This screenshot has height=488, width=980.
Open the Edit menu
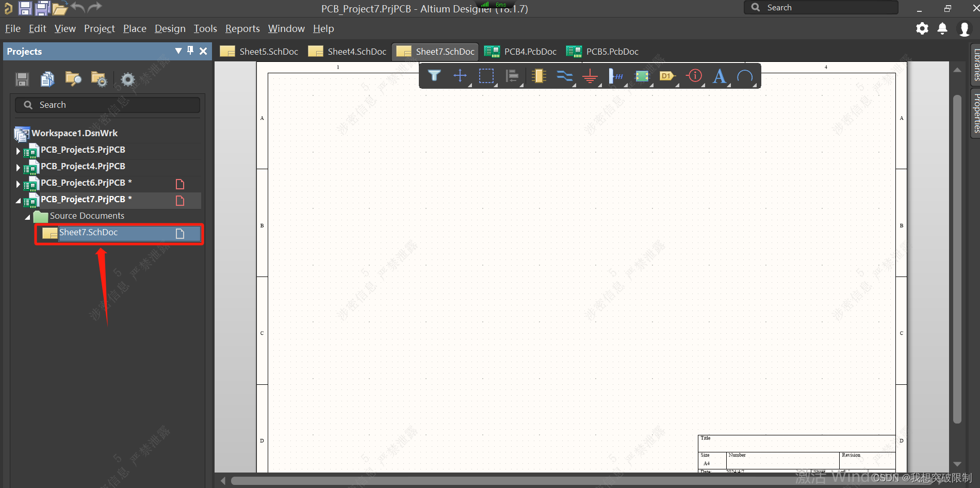click(38, 28)
